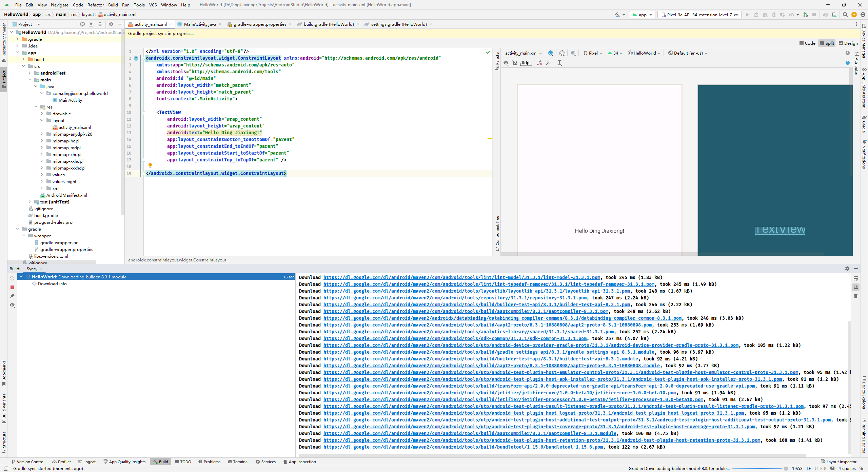Image resolution: width=868 pixels, height=472 pixels.
Task: Click the Default Margins 0dp control
Action: [526, 63]
